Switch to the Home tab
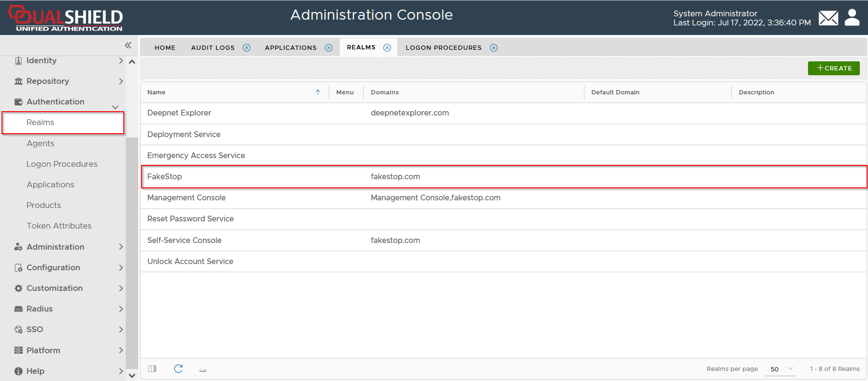The height and width of the screenshot is (381, 868). pyautogui.click(x=165, y=47)
